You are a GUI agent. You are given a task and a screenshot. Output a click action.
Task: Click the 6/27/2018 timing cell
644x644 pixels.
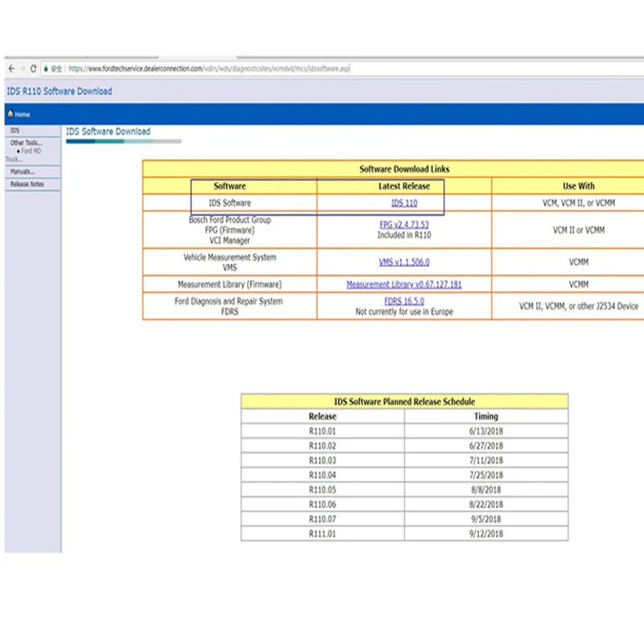(486, 446)
